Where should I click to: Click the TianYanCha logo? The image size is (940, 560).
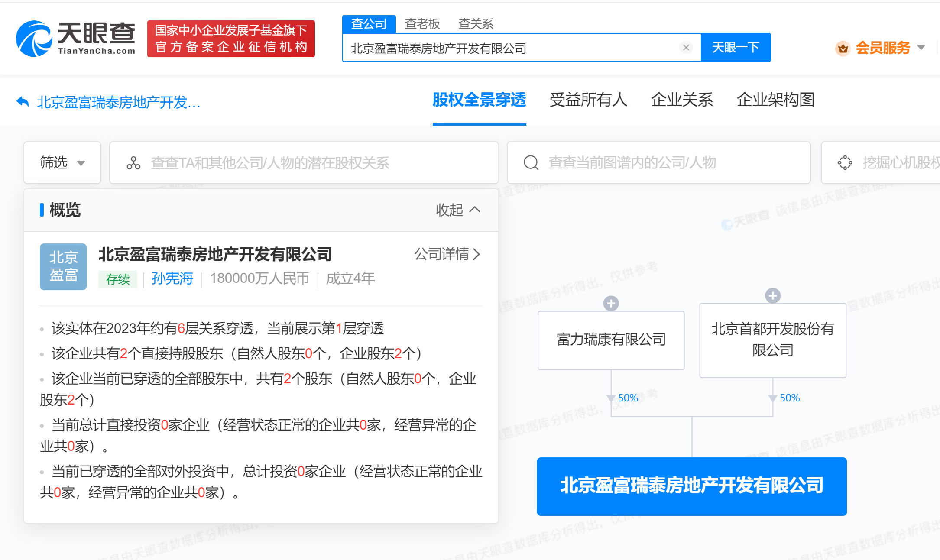coord(75,38)
